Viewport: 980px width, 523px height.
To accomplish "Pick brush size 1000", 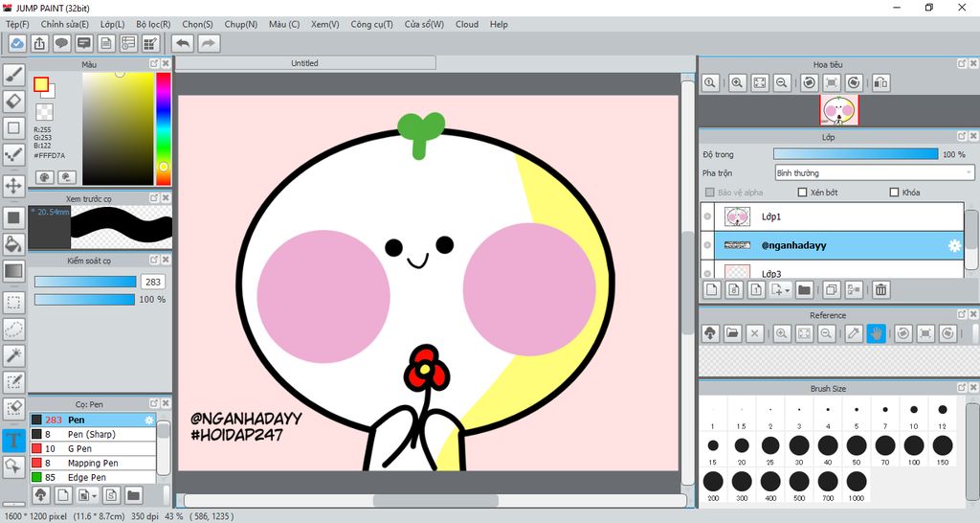I will pyautogui.click(x=857, y=486).
